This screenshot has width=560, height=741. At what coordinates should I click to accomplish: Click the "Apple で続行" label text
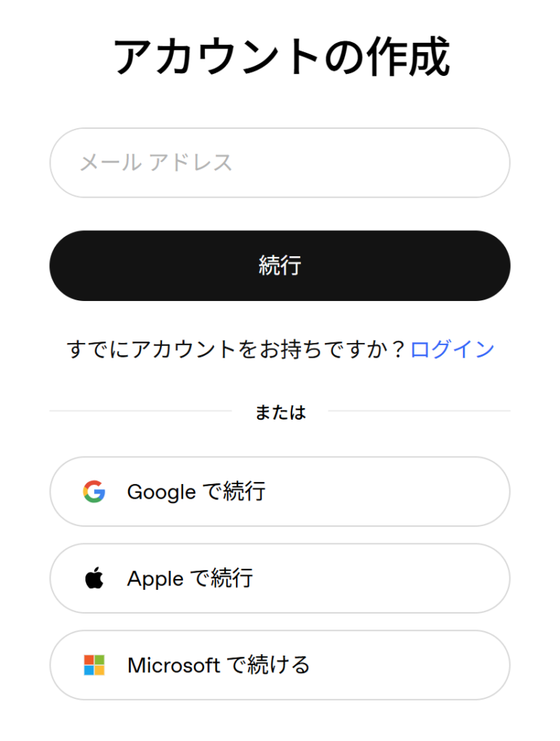[x=190, y=579]
